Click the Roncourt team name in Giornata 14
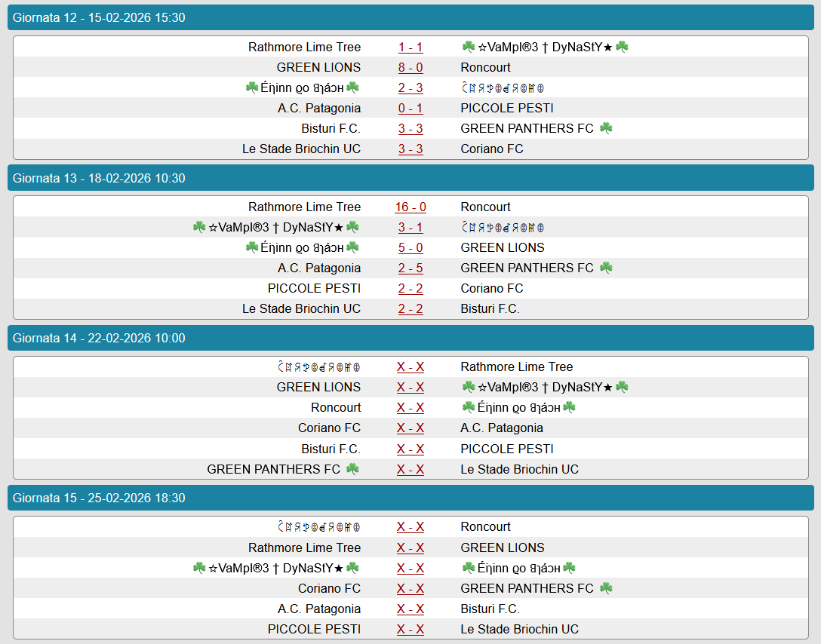 tap(336, 407)
